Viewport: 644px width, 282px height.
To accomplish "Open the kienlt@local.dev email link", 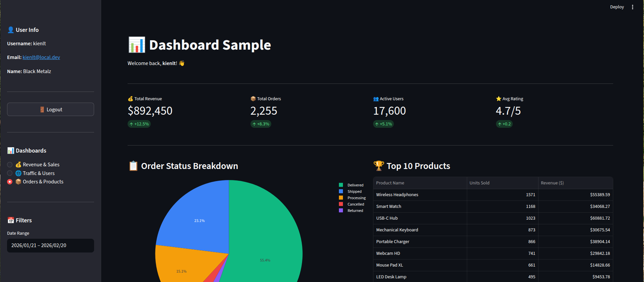I will click(41, 57).
